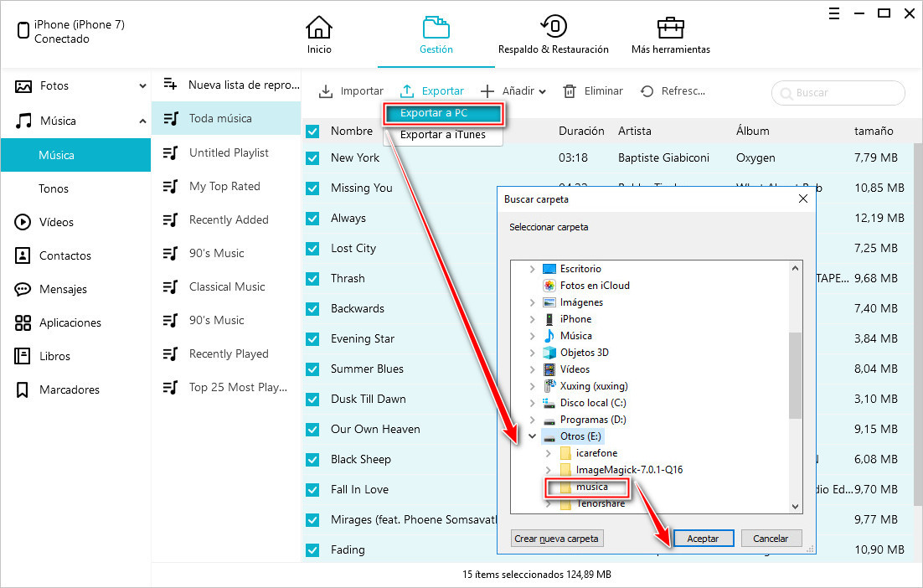Screen dimensions: 923x588
Task: Click the Refrescar refresh icon
Action: pyautogui.click(x=647, y=91)
